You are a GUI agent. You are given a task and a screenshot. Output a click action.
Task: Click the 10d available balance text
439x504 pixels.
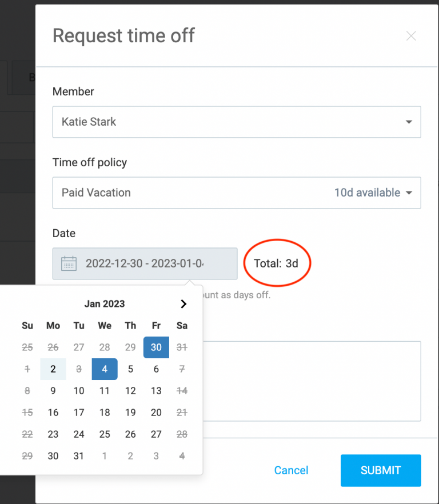click(x=368, y=193)
